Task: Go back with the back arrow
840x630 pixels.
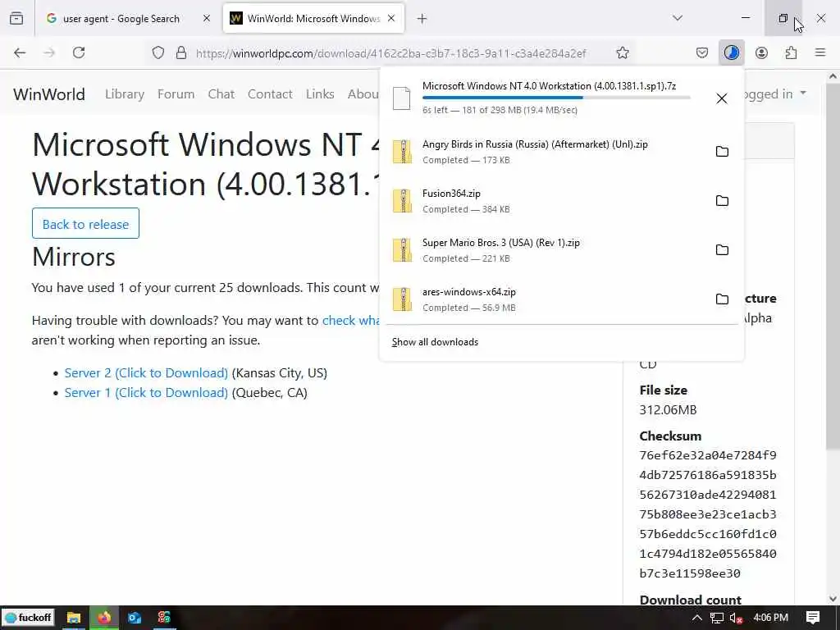Action: 20,52
